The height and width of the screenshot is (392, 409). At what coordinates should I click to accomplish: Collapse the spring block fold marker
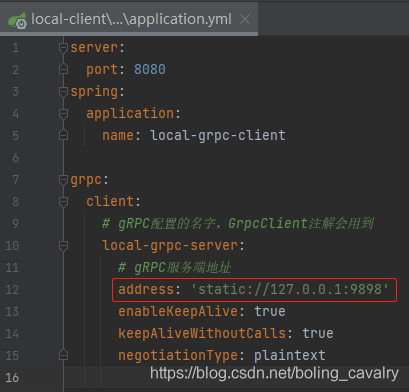63,92
